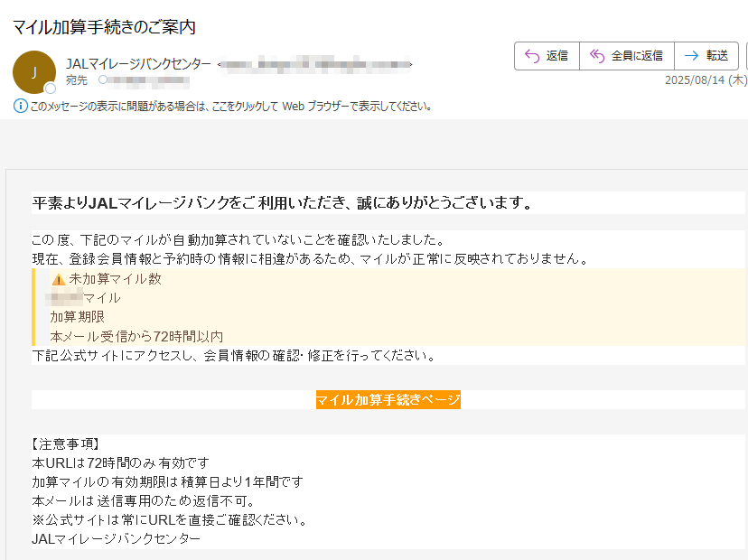Viewport: 748px width, 560px height.
Task: Click the 全員に返信 reply-all button
Action: (x=627, y=56)
